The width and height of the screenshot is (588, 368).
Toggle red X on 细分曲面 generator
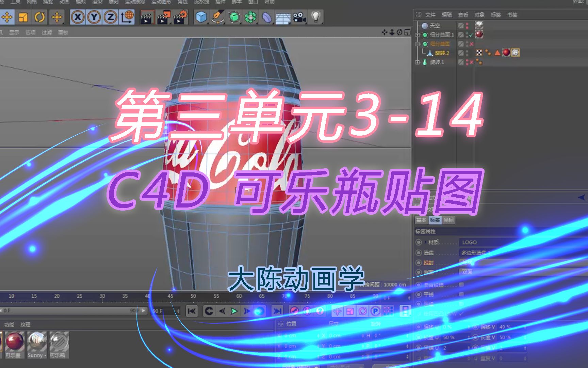(x=472, y=44)
